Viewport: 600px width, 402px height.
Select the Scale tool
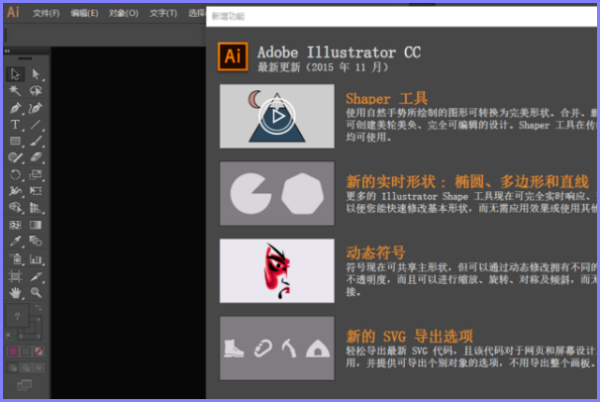pos(36,174)
